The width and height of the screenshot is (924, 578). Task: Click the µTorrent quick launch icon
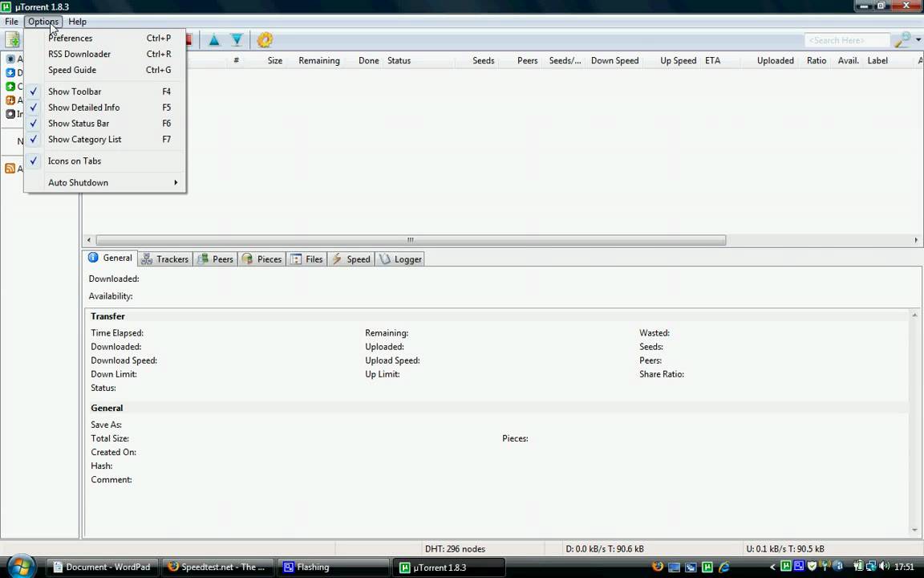[x=707, y=568]
